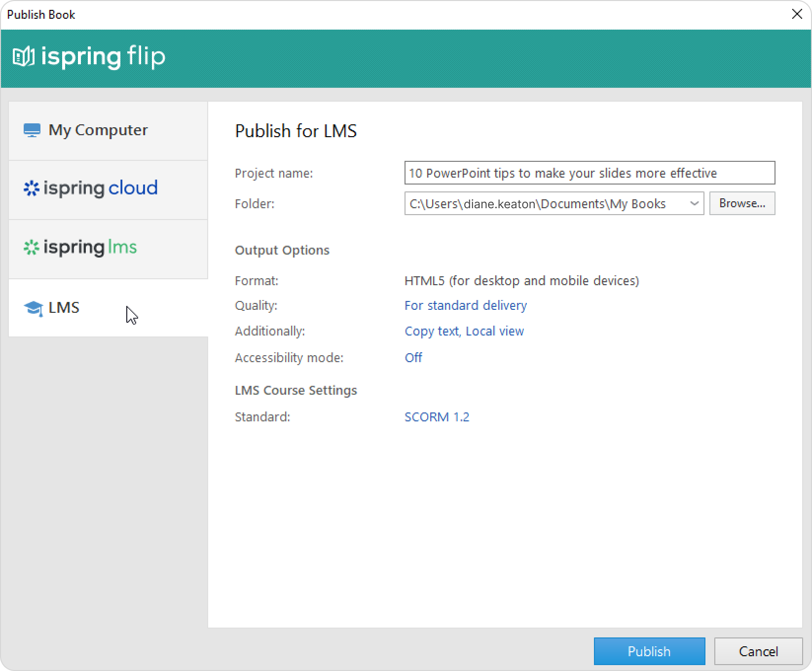Select the ispring cloud destination label

[x=101, y=188]
